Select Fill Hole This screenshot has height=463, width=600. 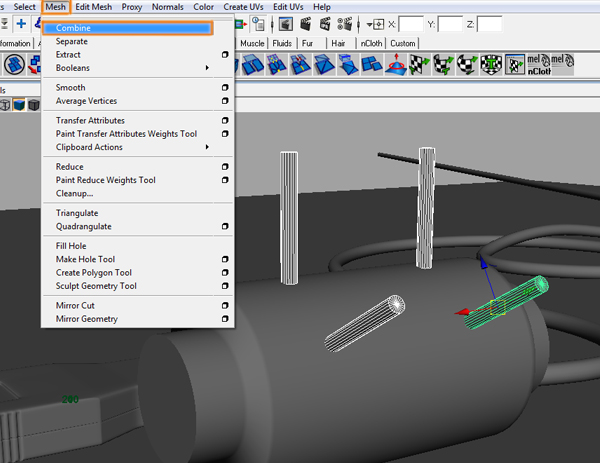pyautogui.click(x=71, y=246)
